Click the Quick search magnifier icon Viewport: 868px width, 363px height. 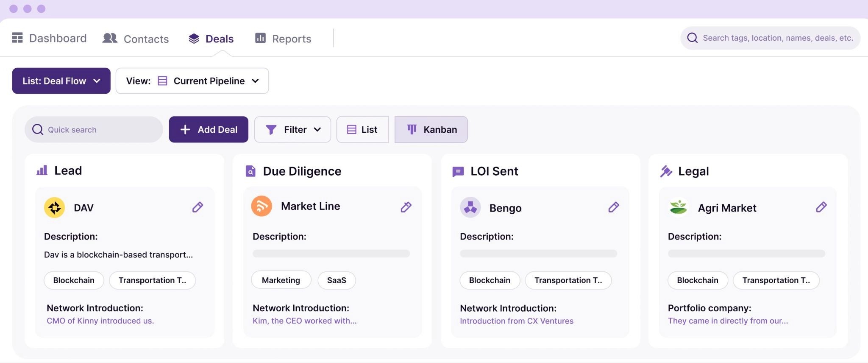[37, 129]
